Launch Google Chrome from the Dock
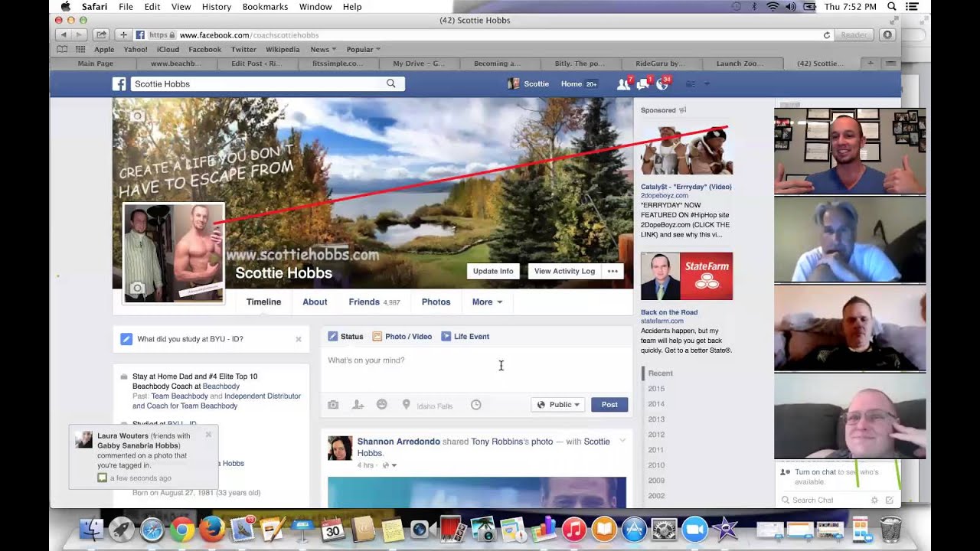Screen dimensions: 980x551 (182, 530)
